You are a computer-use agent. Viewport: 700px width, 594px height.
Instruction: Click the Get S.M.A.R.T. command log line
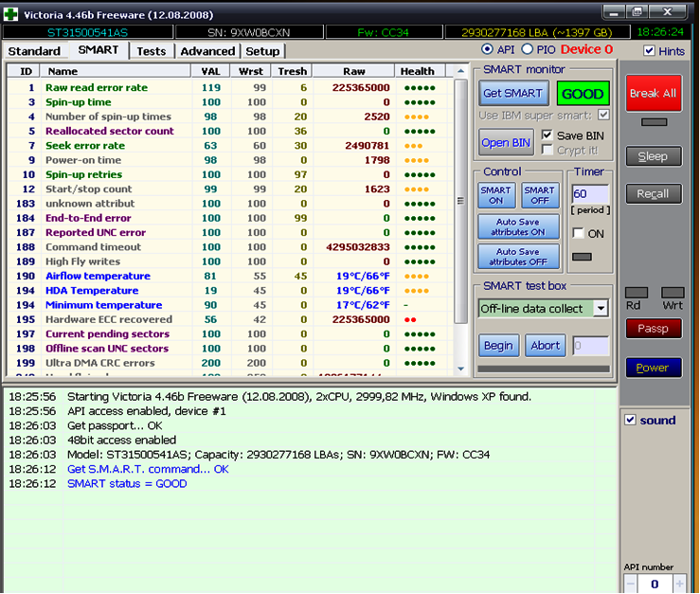click(148, 469)
